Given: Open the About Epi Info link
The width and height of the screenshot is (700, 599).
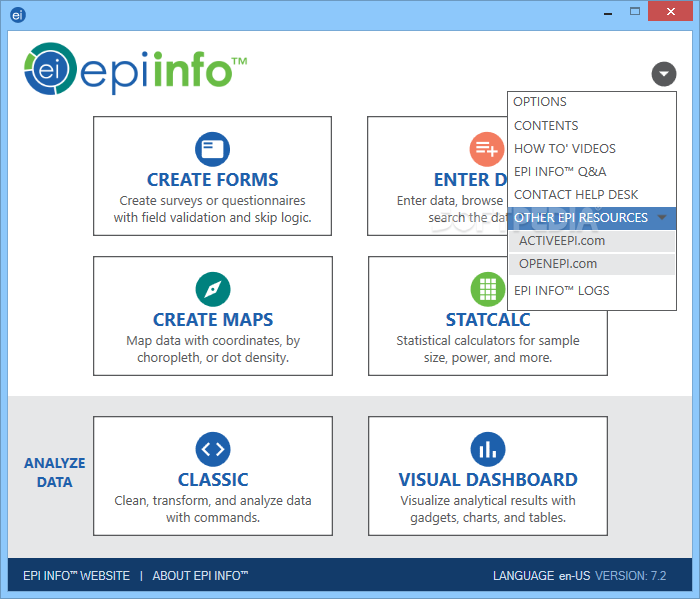Looking at the screenshot, I should (200, 576).
